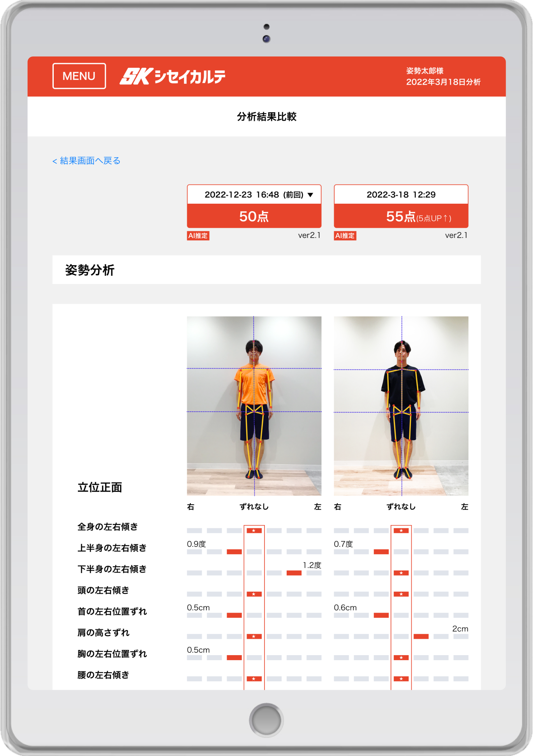
Task: Click 2022年3月18日分析 date in header
Action: 443,82
